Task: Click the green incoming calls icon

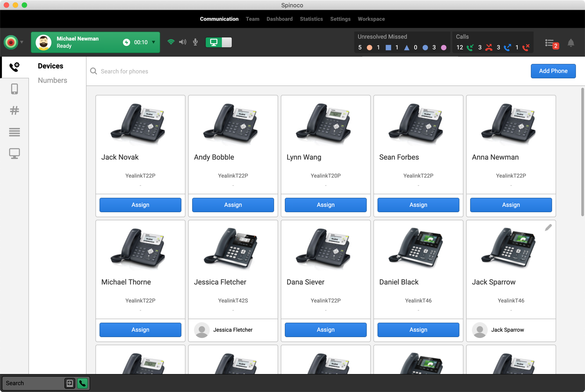Action: coord(470,47)
